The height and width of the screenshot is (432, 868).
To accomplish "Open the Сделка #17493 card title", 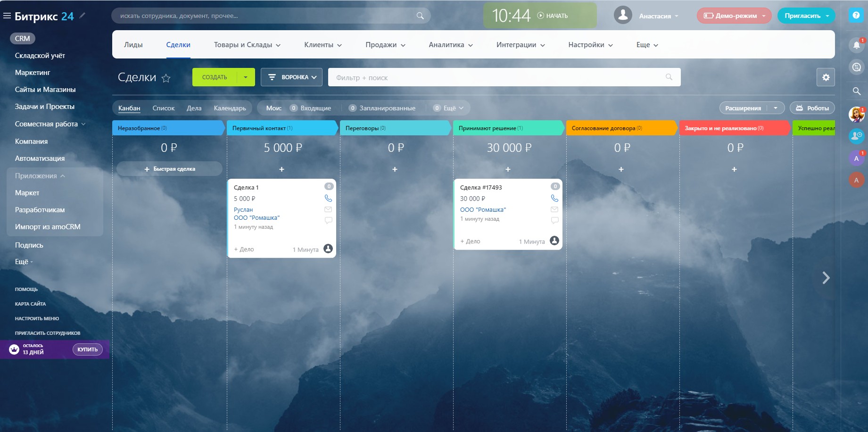I will pos(481,187).
